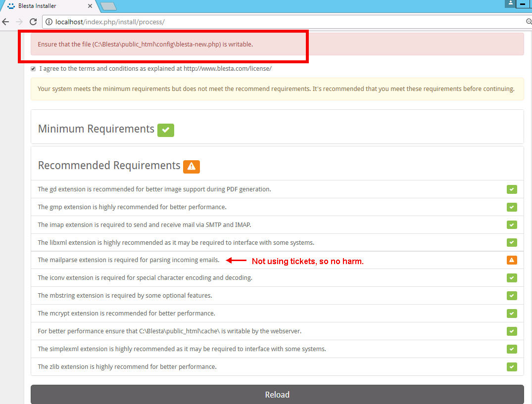This screenshot has width=532, height=404.
Task: Click the yellow minimum requirements notice text
Action: click(276, 89)
